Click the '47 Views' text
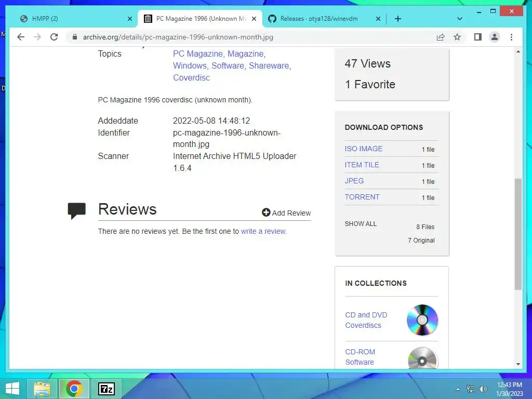The image size is (532, 399). [x=367, y=63]
